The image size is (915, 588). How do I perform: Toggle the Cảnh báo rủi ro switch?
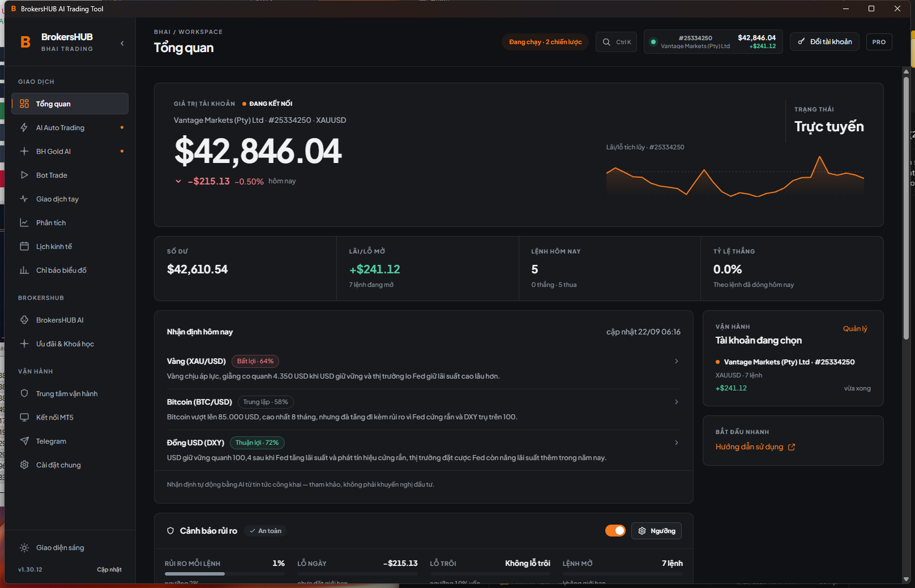point(615,530)
